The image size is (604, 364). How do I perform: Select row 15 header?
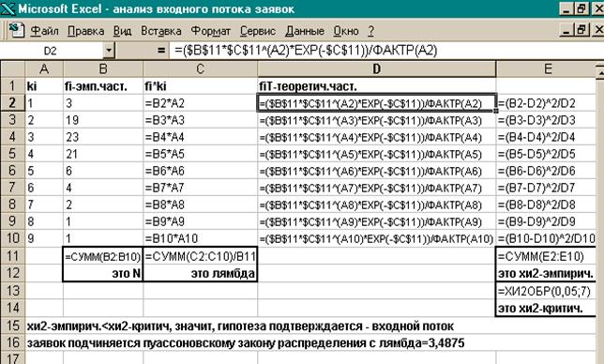point(13,326)
